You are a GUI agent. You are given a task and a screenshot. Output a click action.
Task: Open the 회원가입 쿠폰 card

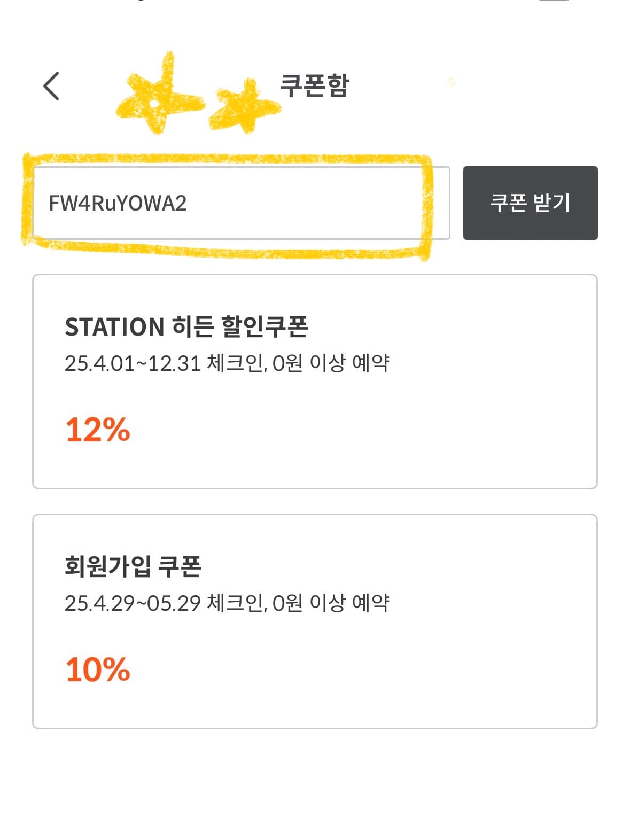point(315,621)
